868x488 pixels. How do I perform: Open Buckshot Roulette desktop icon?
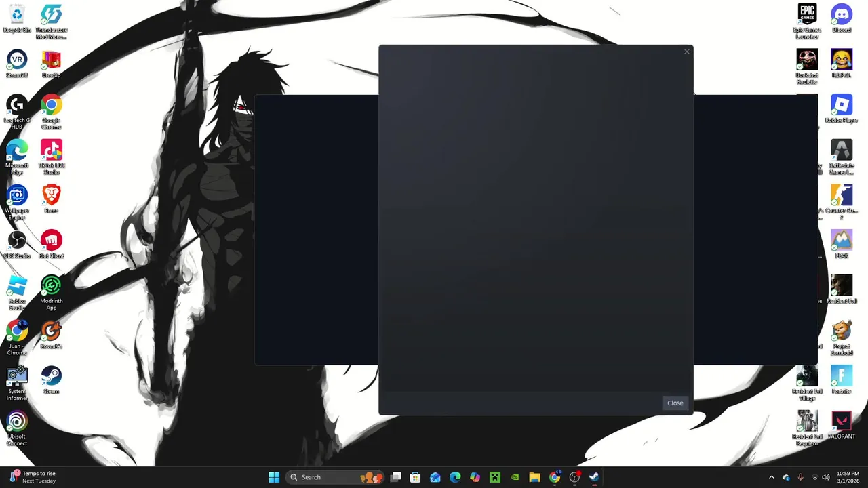pos(807,67)
